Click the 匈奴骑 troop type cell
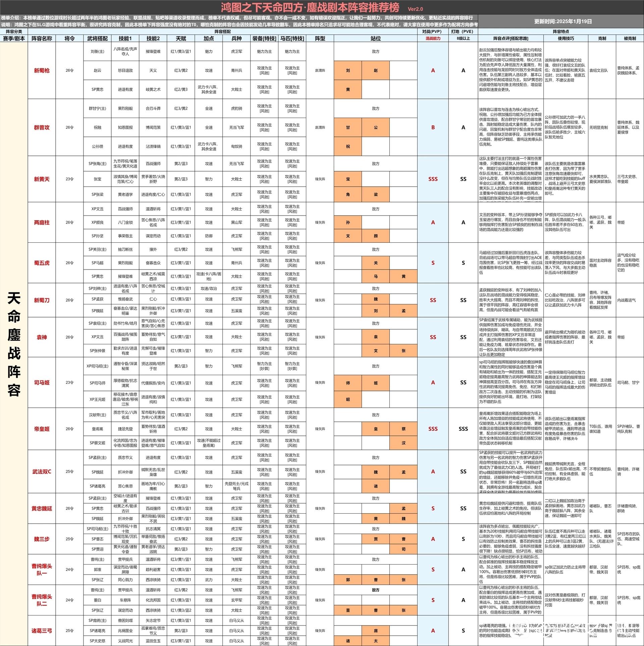The image size is (644, 646). (x=236, y=146)
